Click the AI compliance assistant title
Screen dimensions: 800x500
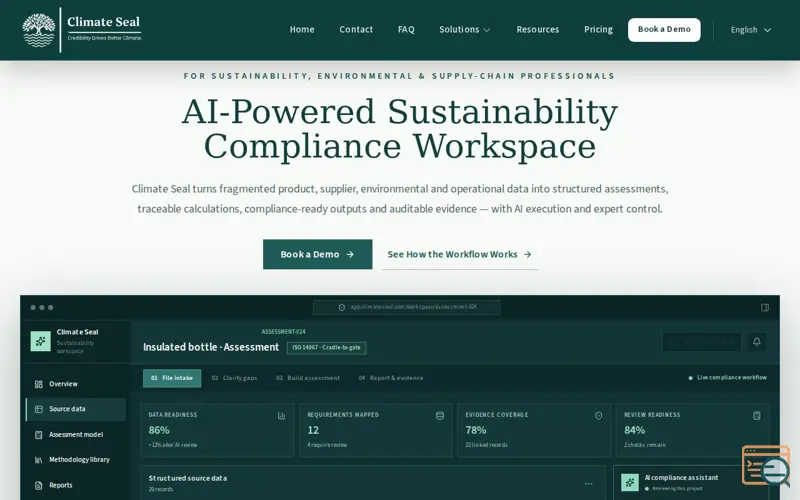[681, 478]
